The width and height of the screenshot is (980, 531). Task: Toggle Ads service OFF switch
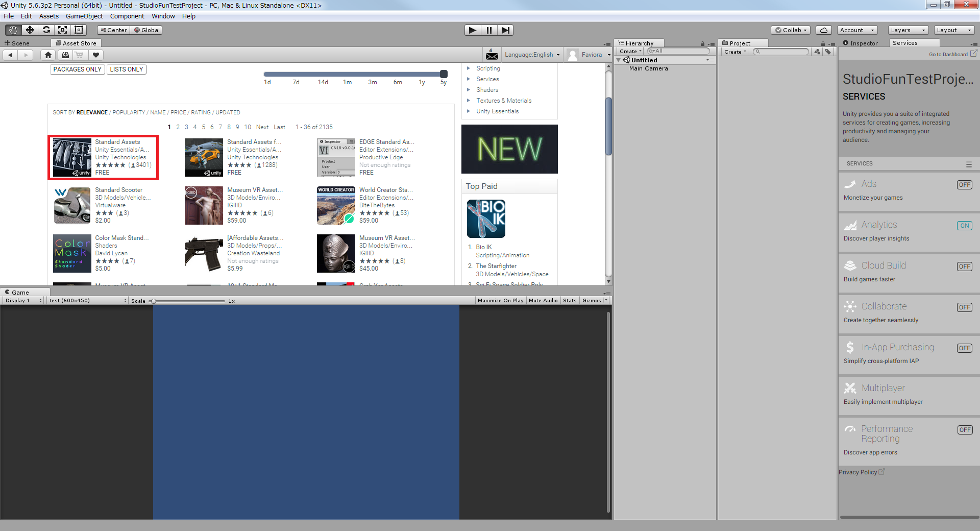965,185
